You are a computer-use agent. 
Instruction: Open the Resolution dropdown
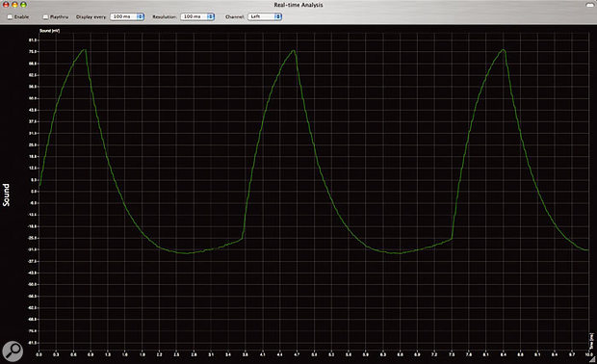197,16
